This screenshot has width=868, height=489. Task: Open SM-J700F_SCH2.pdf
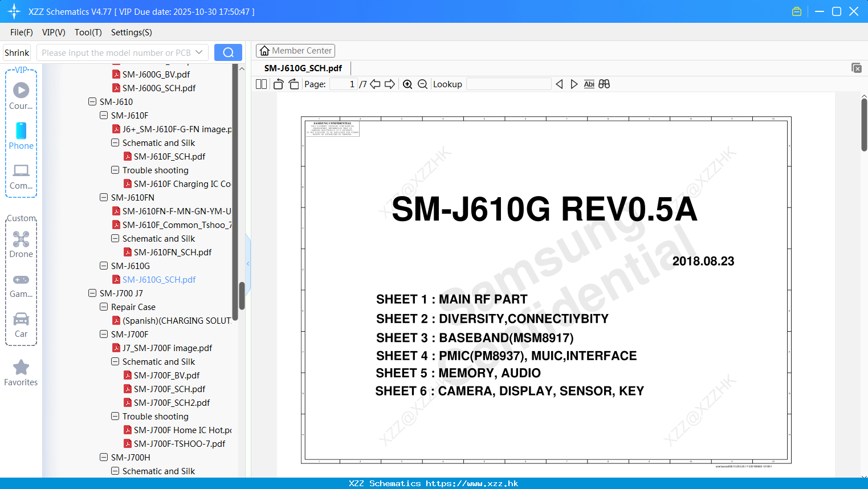pyautogui.click(x=172, y=402)
